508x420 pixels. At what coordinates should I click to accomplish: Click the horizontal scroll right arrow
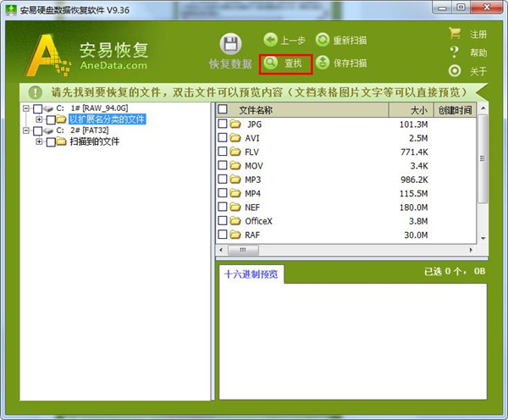point(471,250)
